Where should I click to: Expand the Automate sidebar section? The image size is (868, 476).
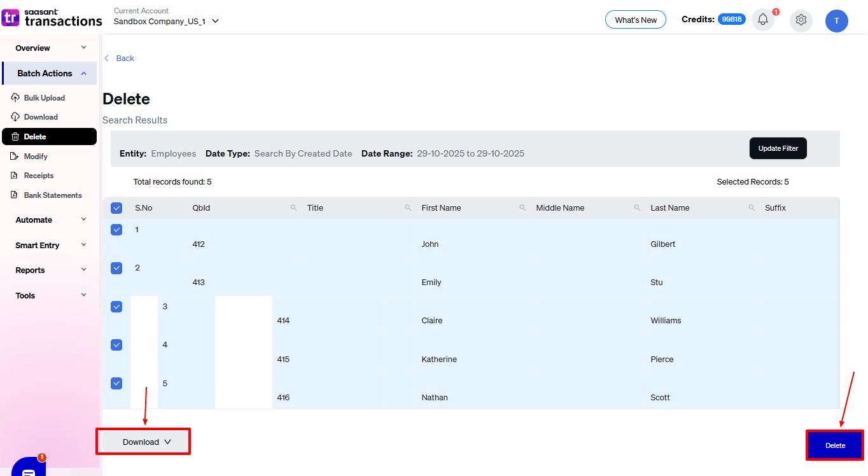(51, 220)
